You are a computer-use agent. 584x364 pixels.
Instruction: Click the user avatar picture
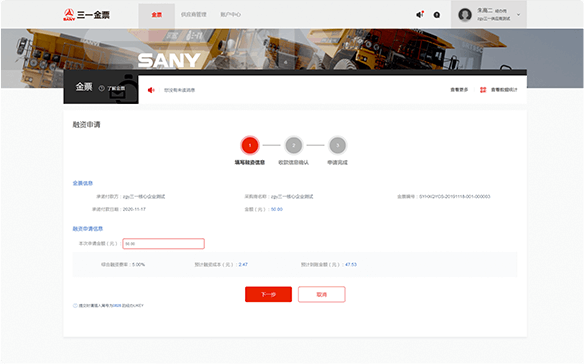(465, 15)
